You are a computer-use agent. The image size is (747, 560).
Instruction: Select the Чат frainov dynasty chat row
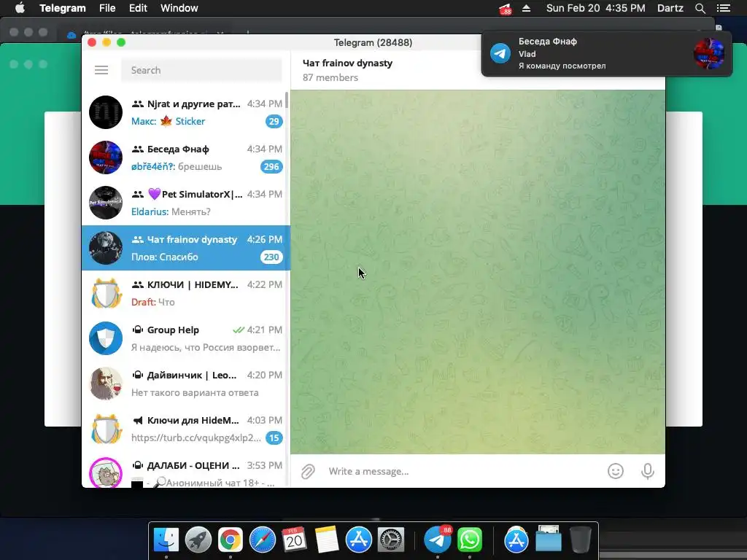pos(186,248)
